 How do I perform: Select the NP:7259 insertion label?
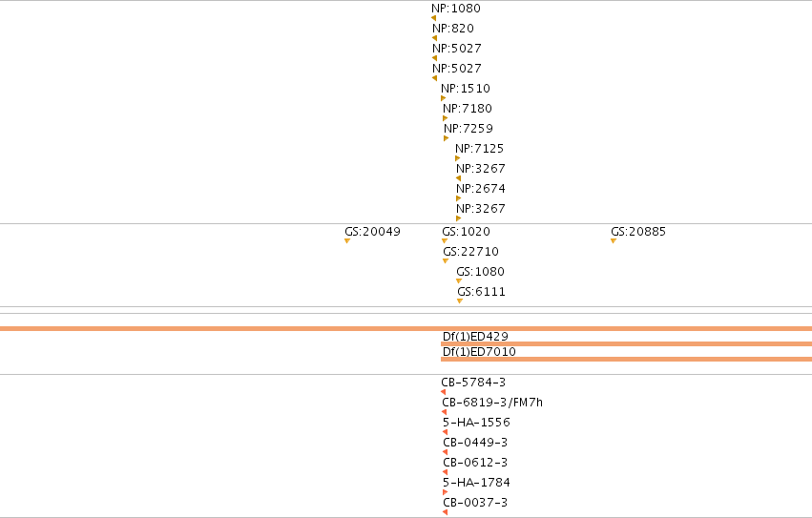[468, 129]
